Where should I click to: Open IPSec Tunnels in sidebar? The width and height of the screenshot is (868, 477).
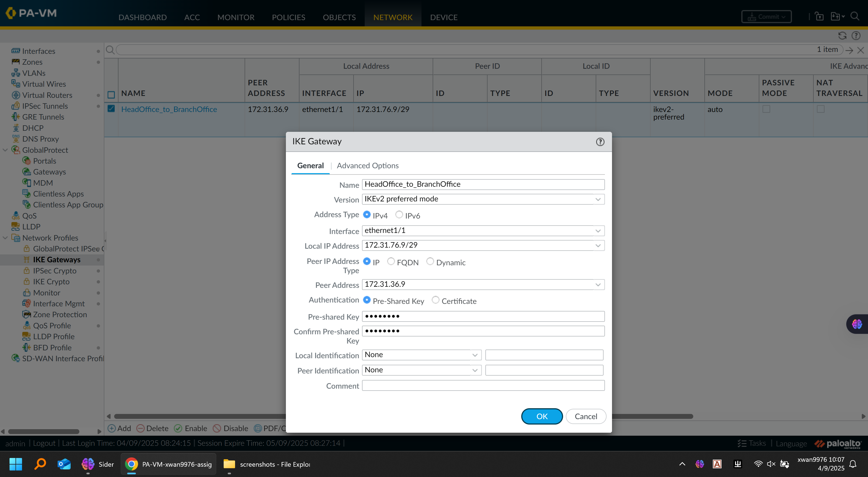45,106
